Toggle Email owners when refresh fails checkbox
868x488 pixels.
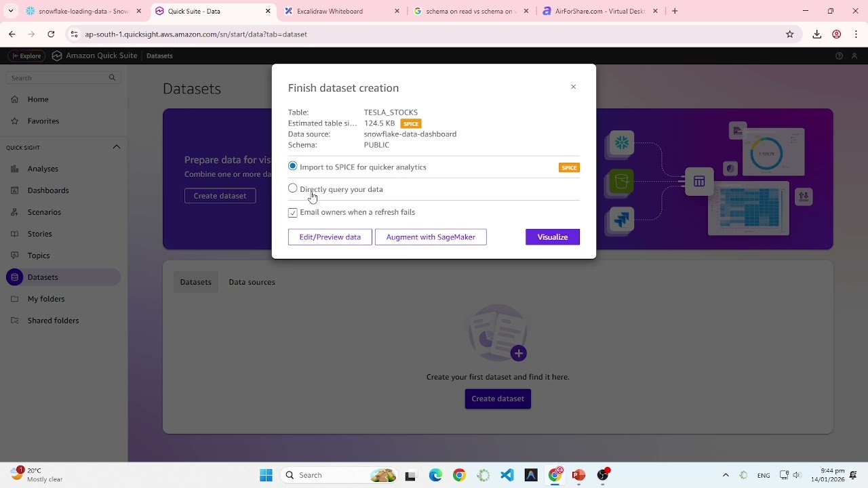click(293, 213)
